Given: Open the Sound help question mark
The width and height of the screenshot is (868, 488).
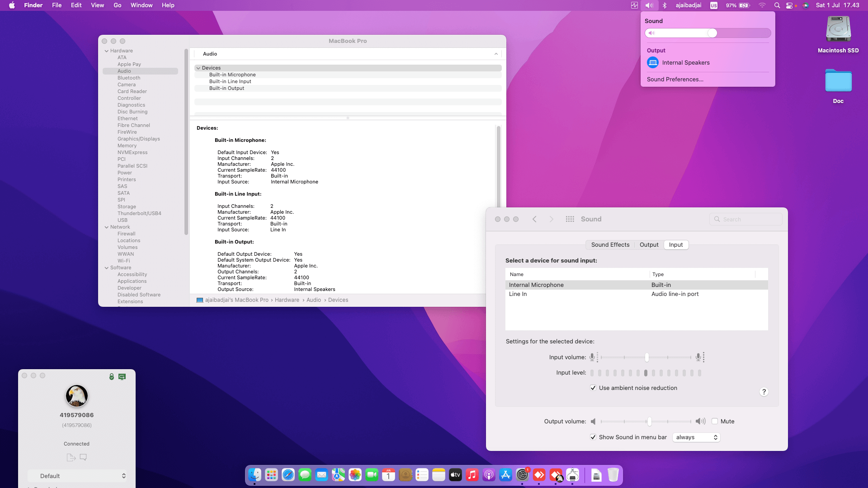Looking at the screenshot, I should point(764,392).
